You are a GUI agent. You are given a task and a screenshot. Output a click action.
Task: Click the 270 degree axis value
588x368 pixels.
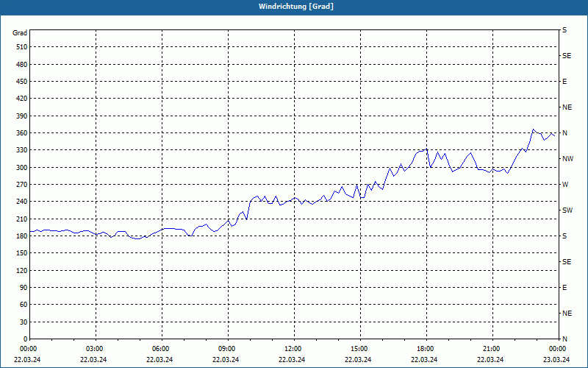click(22, 185)
